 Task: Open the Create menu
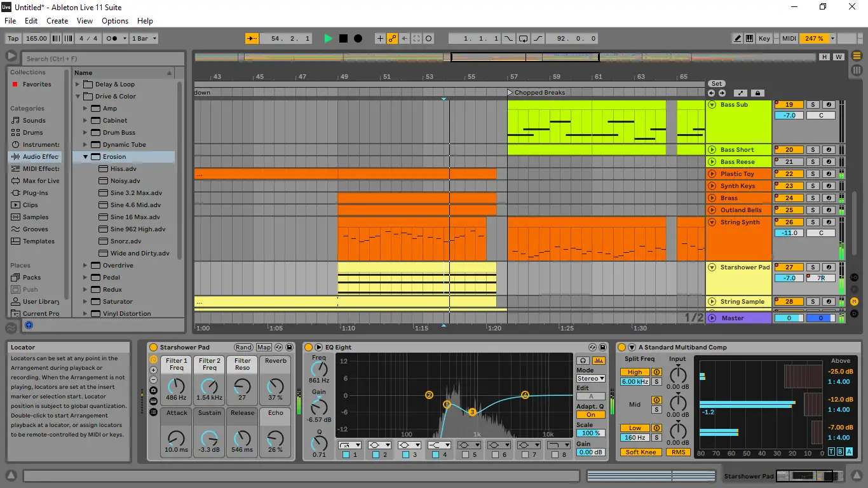[x=57, y=21]
